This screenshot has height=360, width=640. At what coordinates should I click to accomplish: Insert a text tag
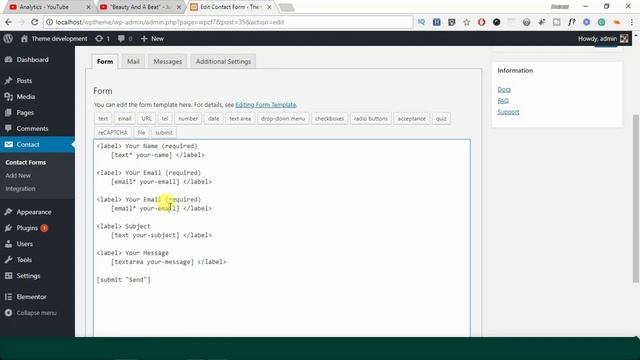(103, 119)
